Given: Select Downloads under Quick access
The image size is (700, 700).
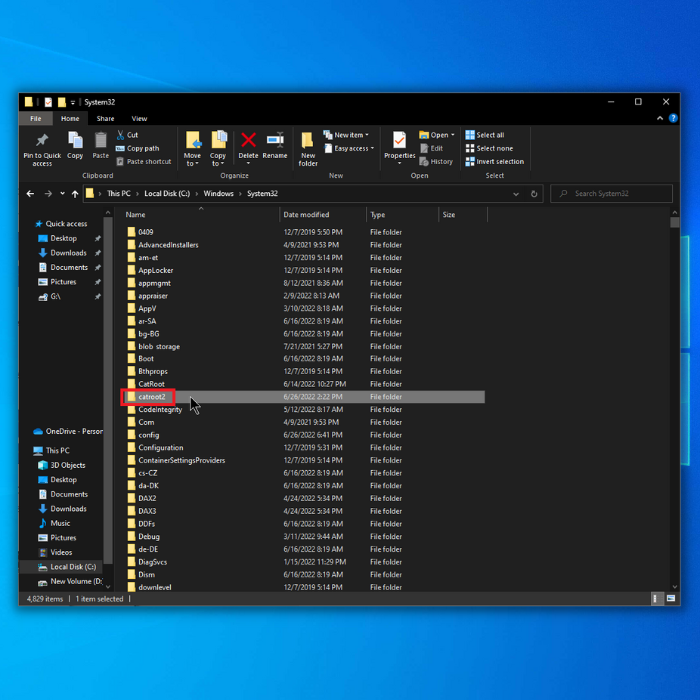Looking at the screenshot, I should tap(63, 253).
